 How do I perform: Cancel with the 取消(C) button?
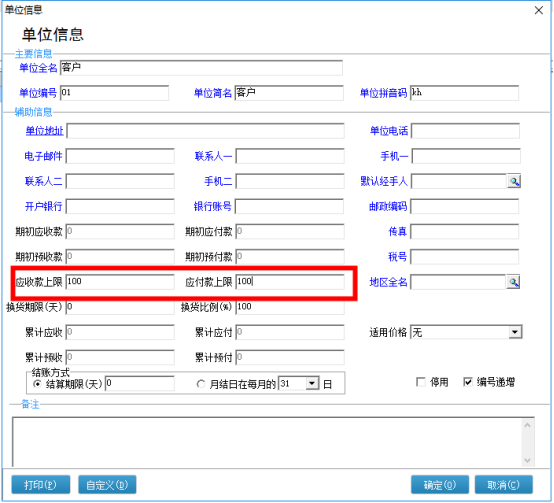(503, 485)
